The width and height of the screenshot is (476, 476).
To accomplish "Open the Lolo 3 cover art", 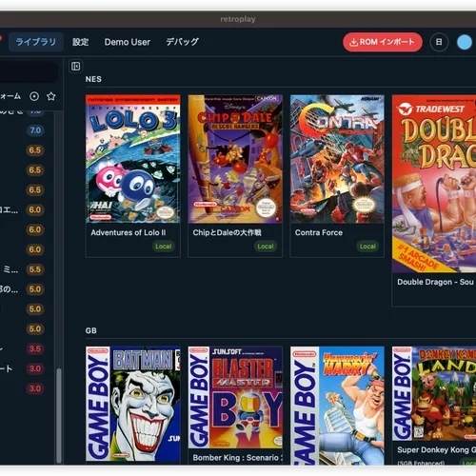I will click(x=133, y=159).
